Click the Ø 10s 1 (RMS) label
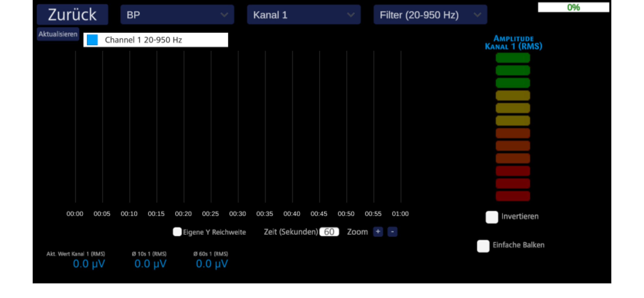This screenshot has height=298, width=644. 149,254
